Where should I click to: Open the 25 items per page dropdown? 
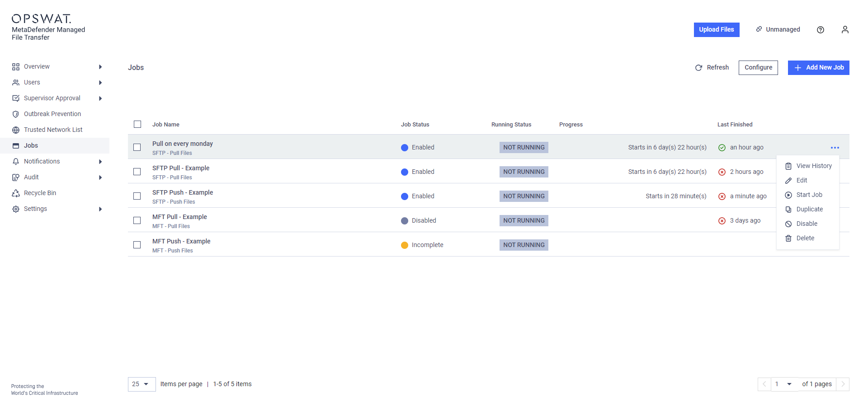tap(142, 384)
